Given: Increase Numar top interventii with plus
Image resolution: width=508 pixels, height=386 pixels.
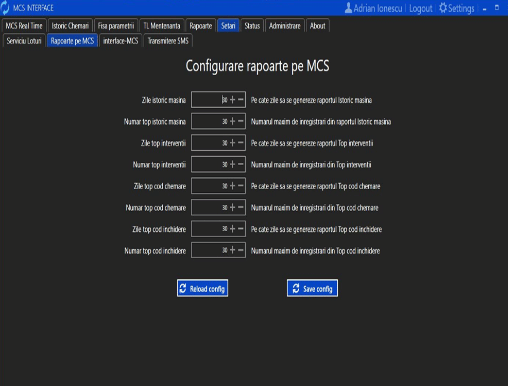Looking at the screenshot, I should point(233,164).
